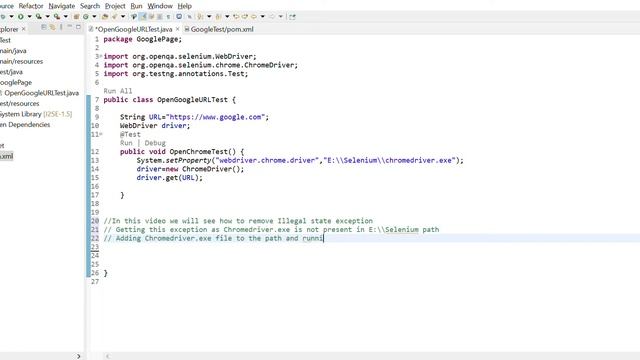Switch to the GoogleTest/pom.xml editor tab
This screenshot has height=360, width=640.
pos(222,29)
